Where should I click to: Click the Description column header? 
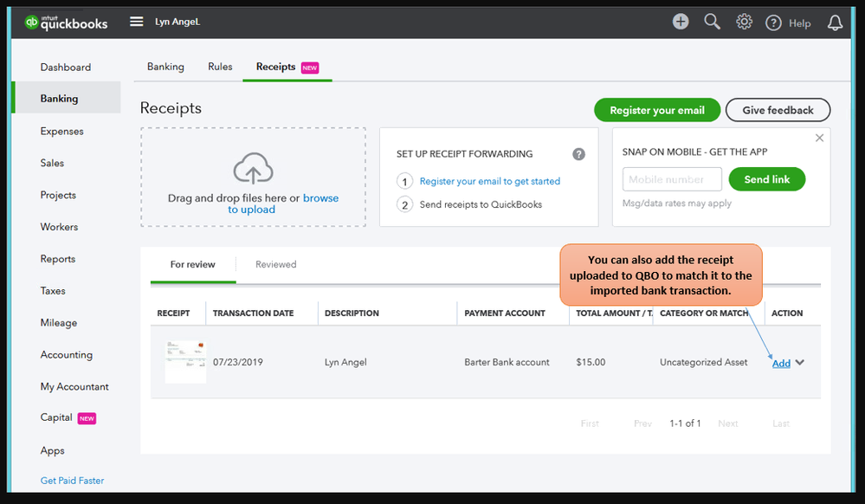click(x=352, y=313)
